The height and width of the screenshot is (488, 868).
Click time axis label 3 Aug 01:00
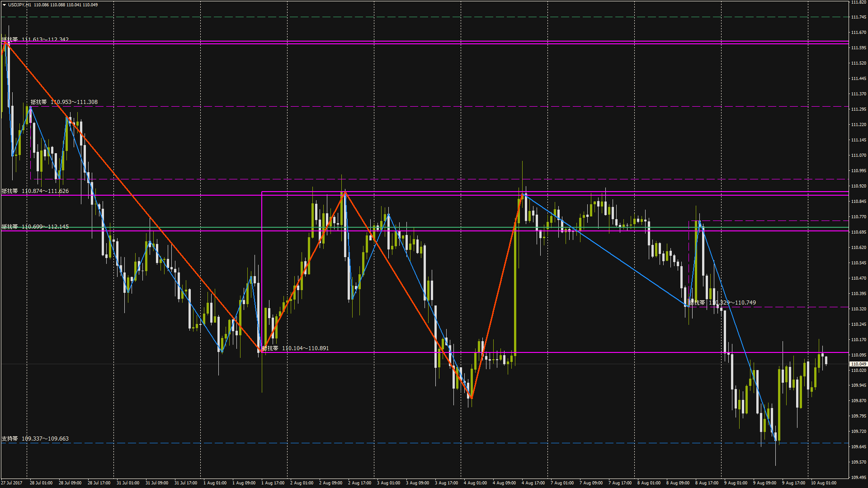click(388, 483)
